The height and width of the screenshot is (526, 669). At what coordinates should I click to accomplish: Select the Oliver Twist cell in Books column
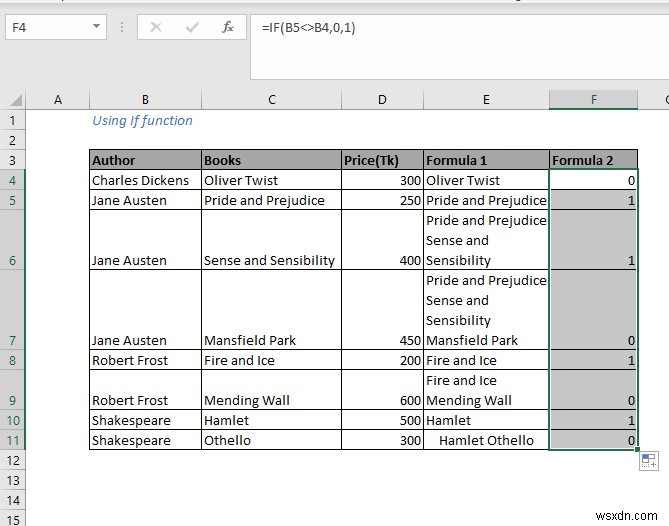pyautogui.click(x=271, y=180)
